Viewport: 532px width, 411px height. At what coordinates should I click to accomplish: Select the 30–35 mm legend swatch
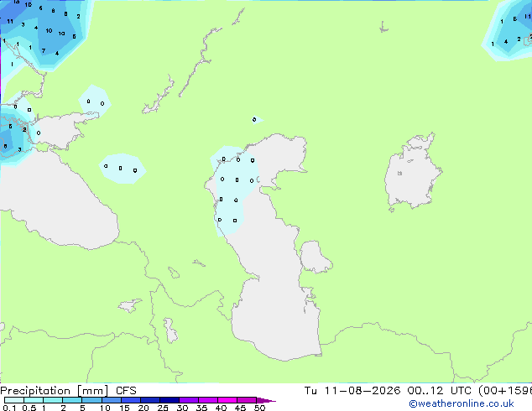[x=188, y=400]
